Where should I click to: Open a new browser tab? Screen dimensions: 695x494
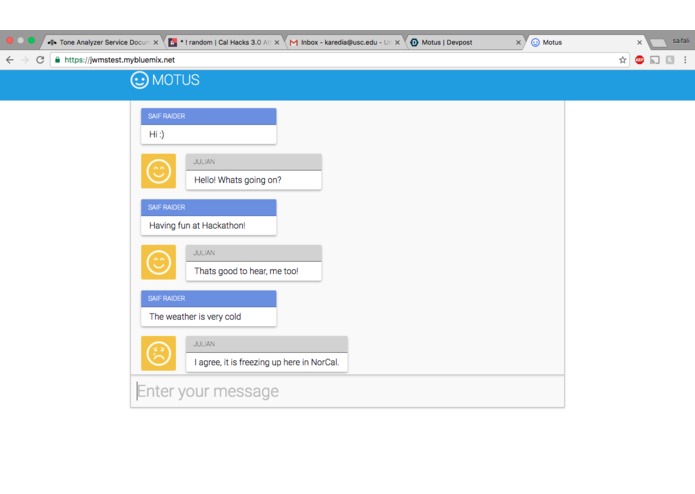[658, 43]
